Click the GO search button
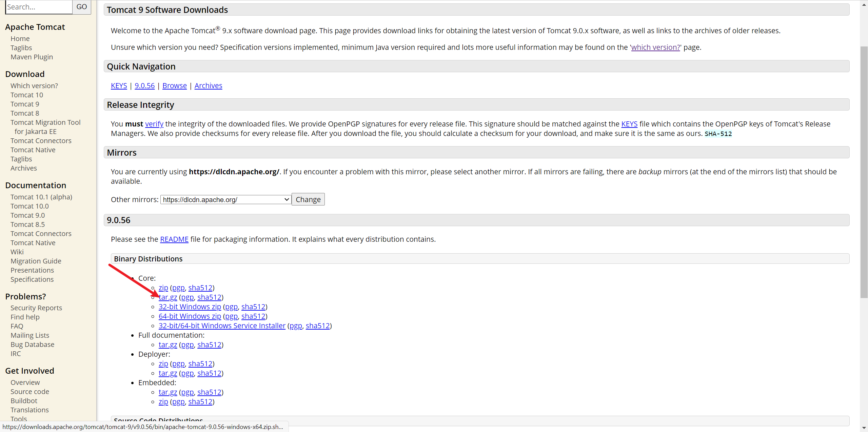 (x=82, y=7)
